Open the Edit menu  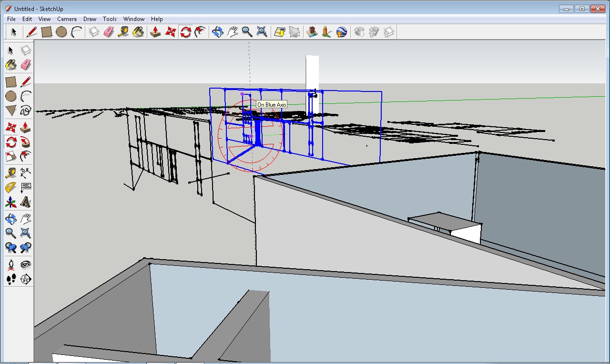[x=27, y=19]
